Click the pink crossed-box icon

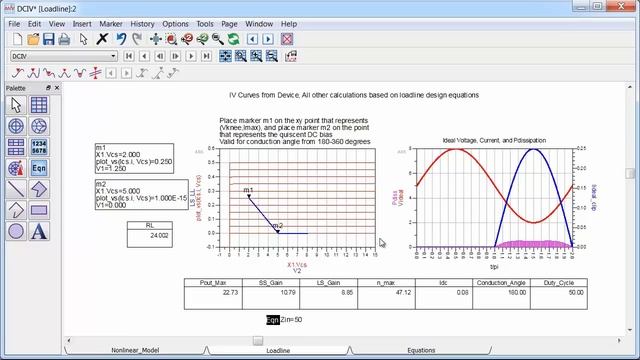point(287,39)
